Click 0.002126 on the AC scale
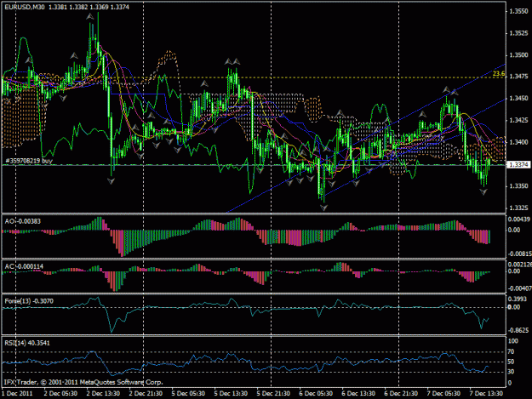Viewport: 532px width, 399px height. pos(519,265)
